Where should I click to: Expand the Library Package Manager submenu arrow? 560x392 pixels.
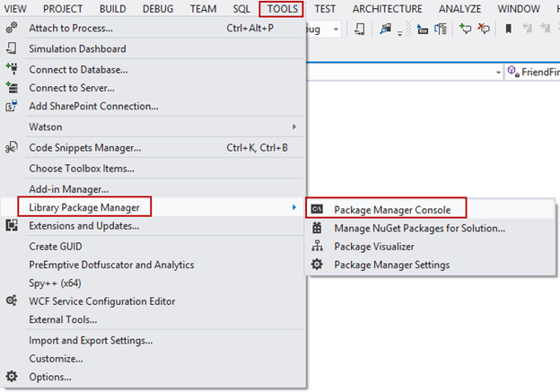[294, 207]
